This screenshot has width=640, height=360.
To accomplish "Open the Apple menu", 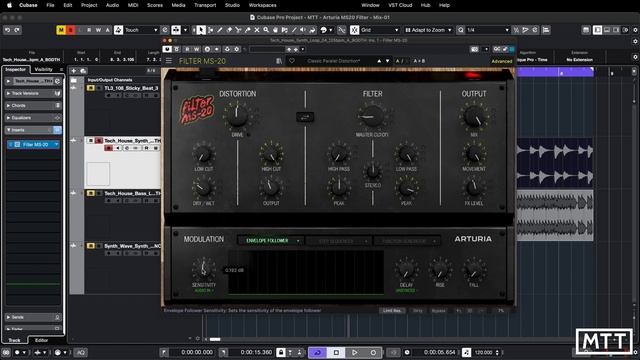I will click(x=9, y=5).
